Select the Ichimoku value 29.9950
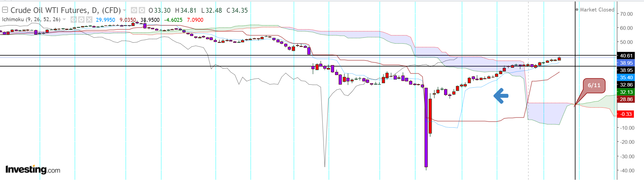The height and width of the screenshot is (184, 644). pos(105,20)
